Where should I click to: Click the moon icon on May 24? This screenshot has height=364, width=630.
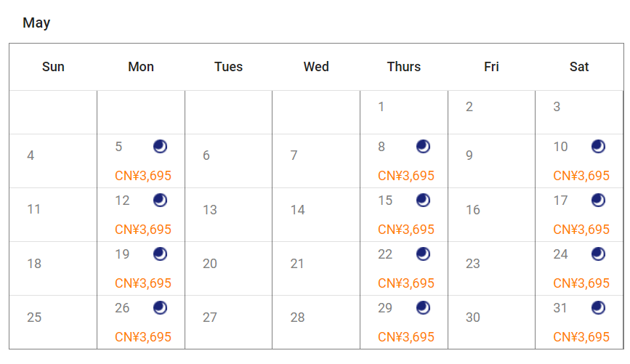click(599, 254)
